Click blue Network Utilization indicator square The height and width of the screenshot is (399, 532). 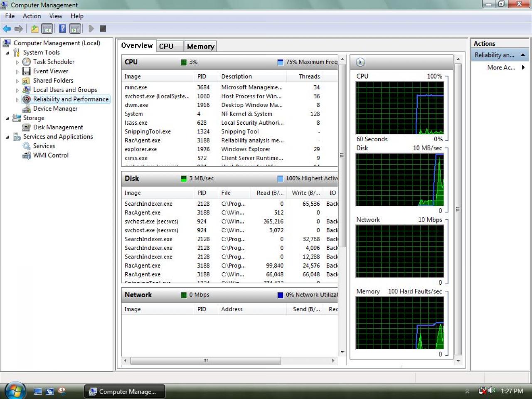point(280,295)
